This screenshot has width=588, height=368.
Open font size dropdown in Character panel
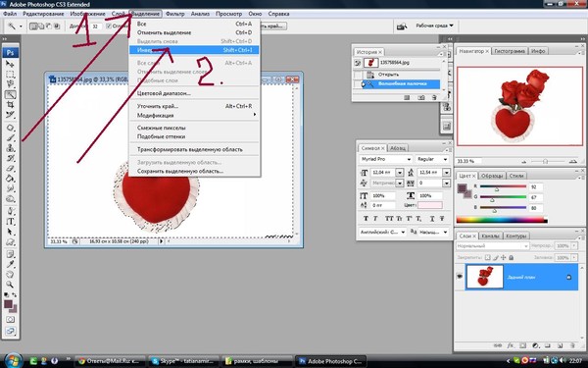pyautogui.click(x=400, y=173)
